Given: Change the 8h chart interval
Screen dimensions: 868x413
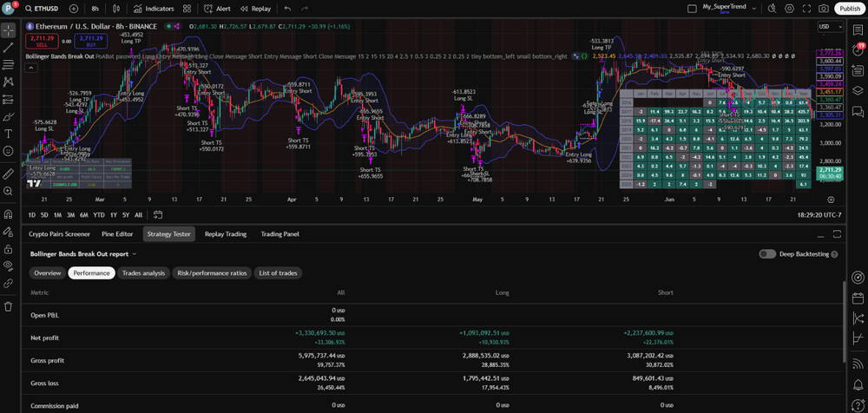Looking at the screenshot, I should pos(95,9).
